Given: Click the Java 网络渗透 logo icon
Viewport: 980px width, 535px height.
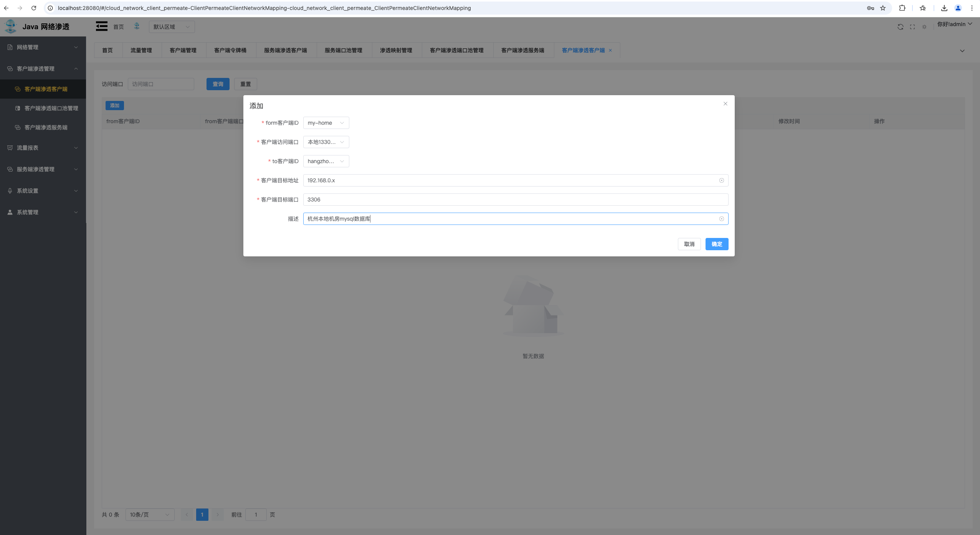Looking at the screenshot, I should pyautogui.click(x=10, y=26).
